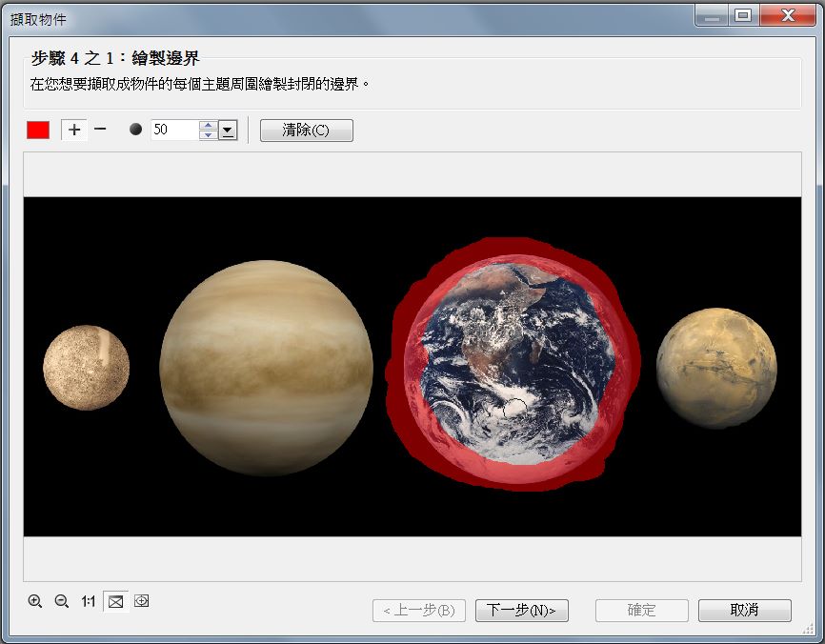
Task: View image at 1:1 actual size
Action: (87, 601)
